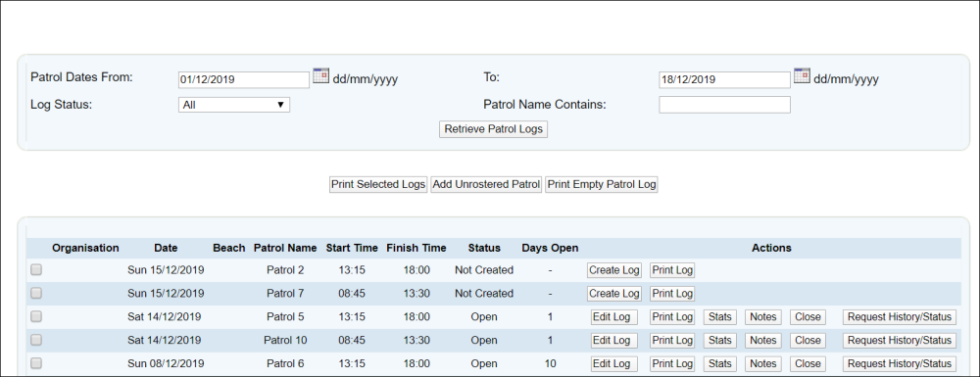
Task: Open Stats for Patrol 10
Action: point(720,340)
